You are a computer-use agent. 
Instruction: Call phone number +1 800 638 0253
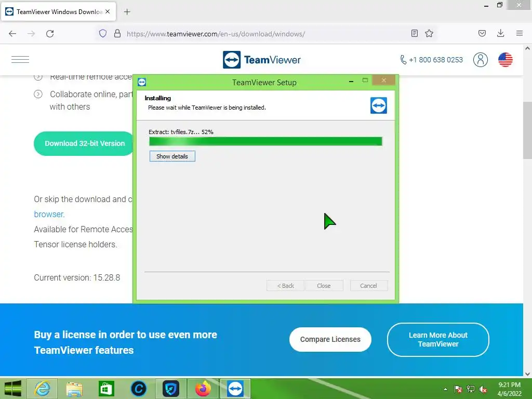[x=431, y=60]
